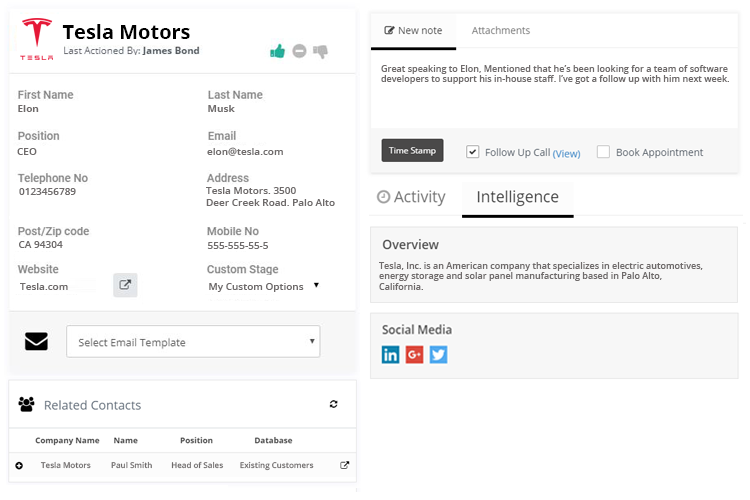The image size is (750, 500).
Task: Click the View follow up call link
Action: (566, 153)
